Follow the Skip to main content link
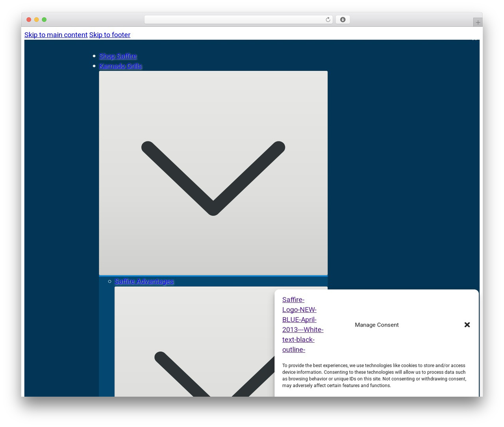Image resolution: width=504 pixels, height=427 pixels. [56, 35]
